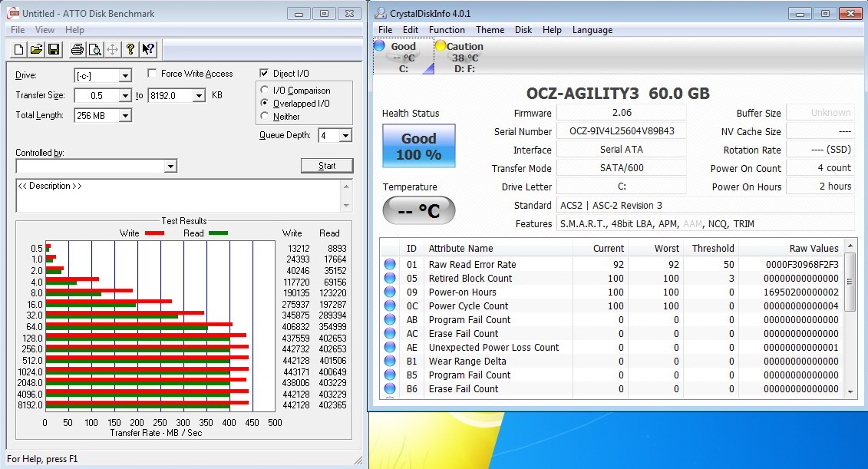Open ATTO View menu
This screenshot has height=469, width=868.
pos(45,30)
